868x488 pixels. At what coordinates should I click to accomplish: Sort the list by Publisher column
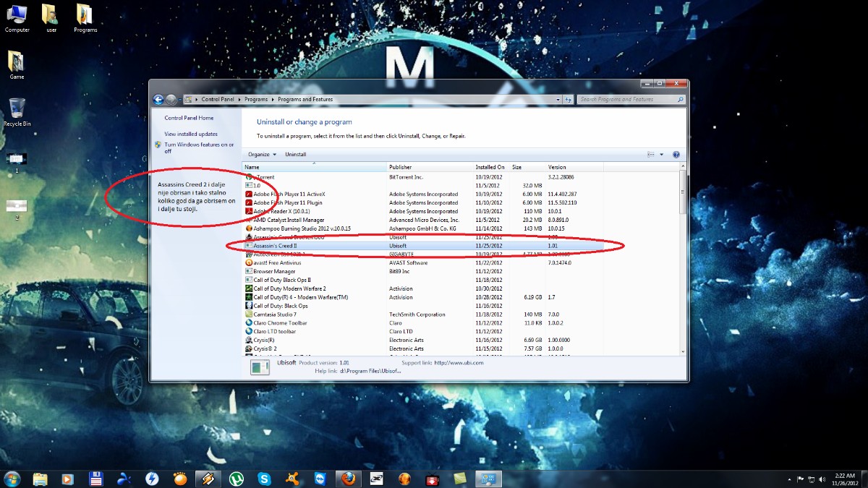430,167
